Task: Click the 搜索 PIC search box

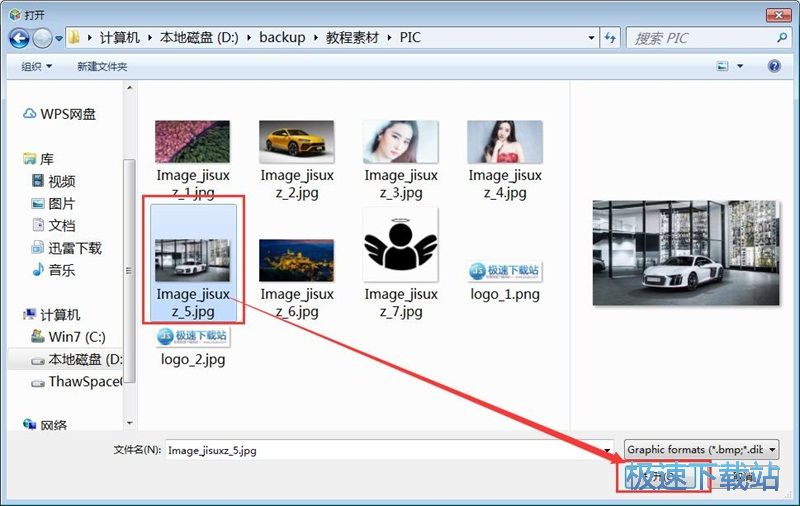Action: 700,38
